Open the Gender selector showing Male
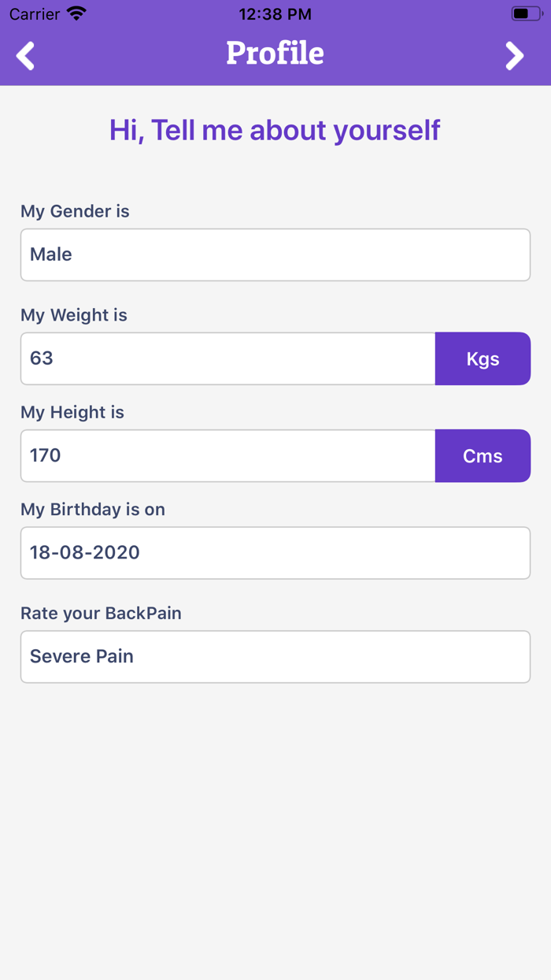The height and width of the screenshot is (980, 551). pyautogui.click(x=275, y=254)
